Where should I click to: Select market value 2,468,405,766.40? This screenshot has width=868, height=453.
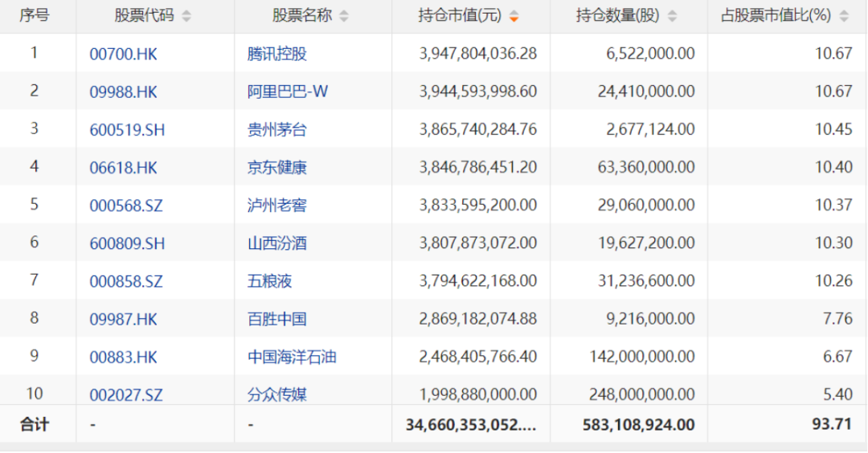click(477, 356)
